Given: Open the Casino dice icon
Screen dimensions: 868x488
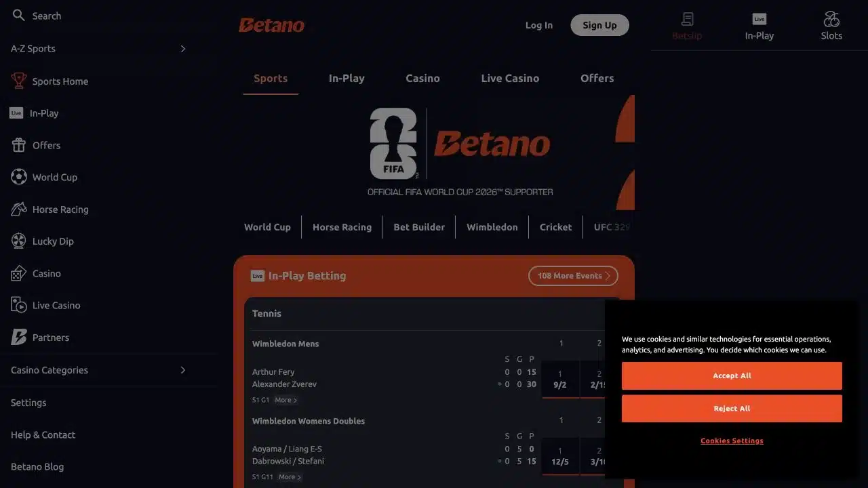Looking at the screenshot, I should click(x=19, y=273).
